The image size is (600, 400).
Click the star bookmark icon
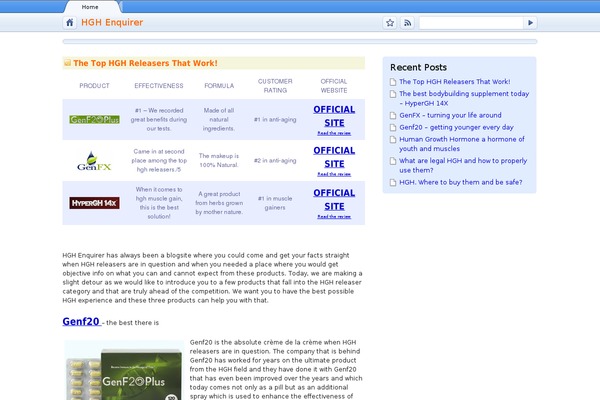click(390, 23)
